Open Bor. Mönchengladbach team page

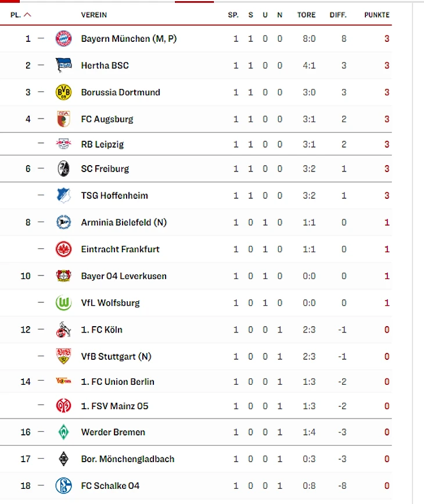coord(128,459)
